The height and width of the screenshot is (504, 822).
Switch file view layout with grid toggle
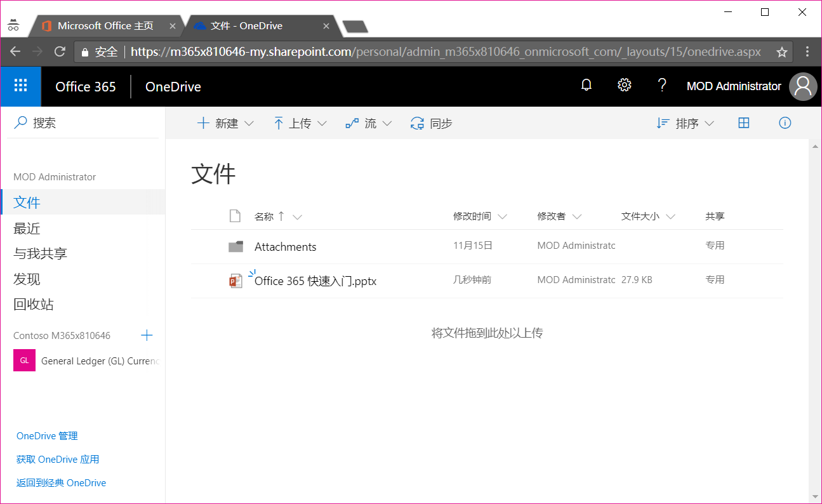(744, 123)
